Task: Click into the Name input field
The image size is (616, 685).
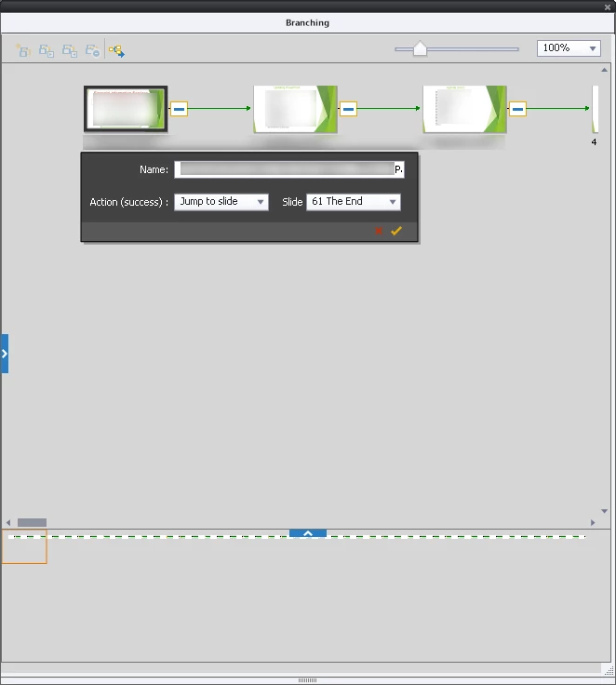Action: 289,169
